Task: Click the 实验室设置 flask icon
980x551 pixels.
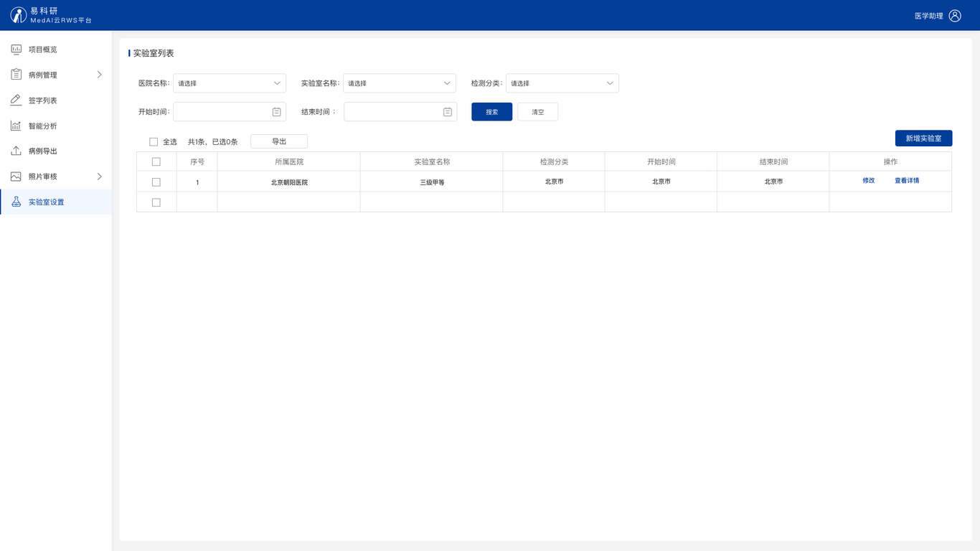Action: (16, 202)
